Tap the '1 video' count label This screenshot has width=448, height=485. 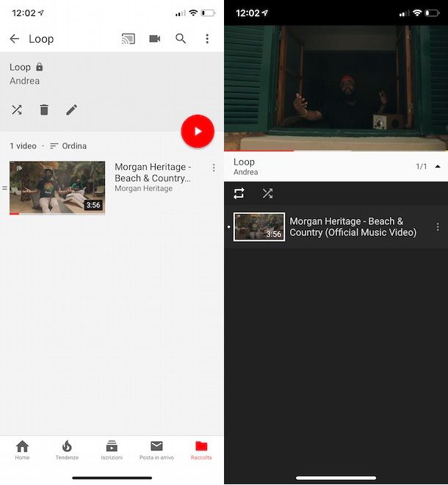point(24,145)
